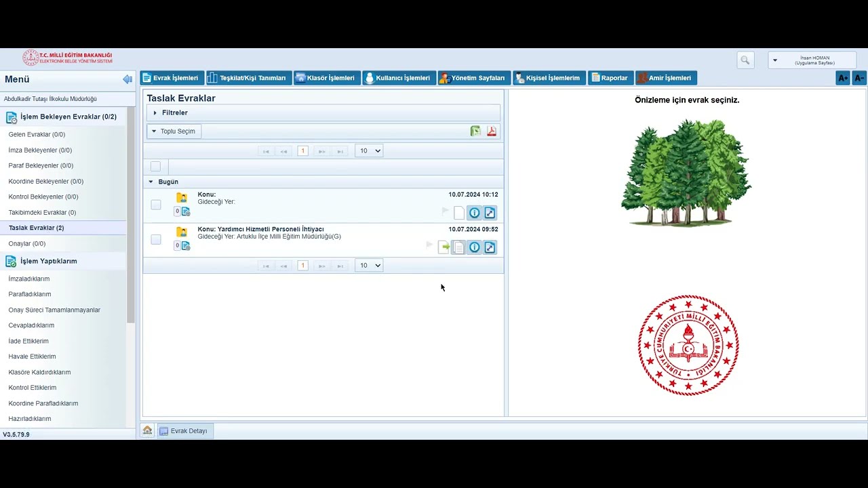Open the Raporlar menu
The height and width of the screenshot is (488, 868).
(610, 78)
